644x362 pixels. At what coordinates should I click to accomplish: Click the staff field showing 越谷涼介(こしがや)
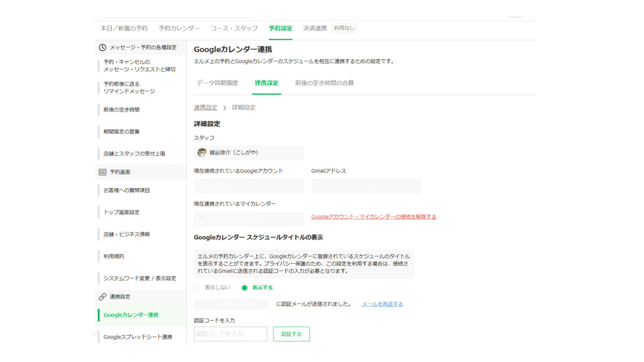point(249,153)
